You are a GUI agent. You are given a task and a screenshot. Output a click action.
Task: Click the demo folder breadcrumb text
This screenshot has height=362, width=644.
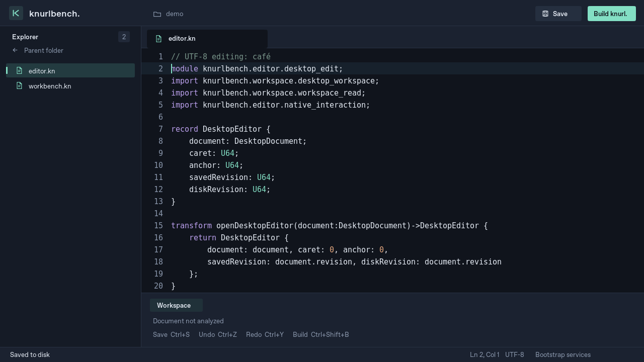click(x=175, y=14)
